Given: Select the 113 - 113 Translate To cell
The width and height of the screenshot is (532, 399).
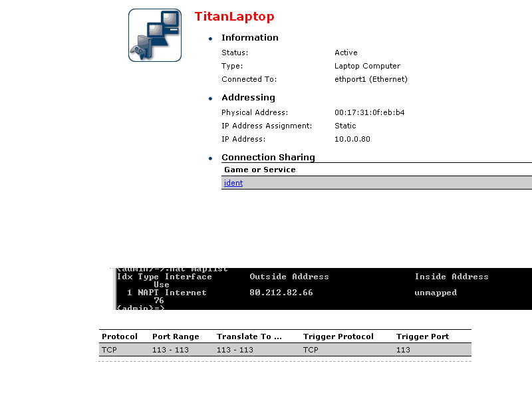Looking at the screenshot, I should (x=235, y=350).
